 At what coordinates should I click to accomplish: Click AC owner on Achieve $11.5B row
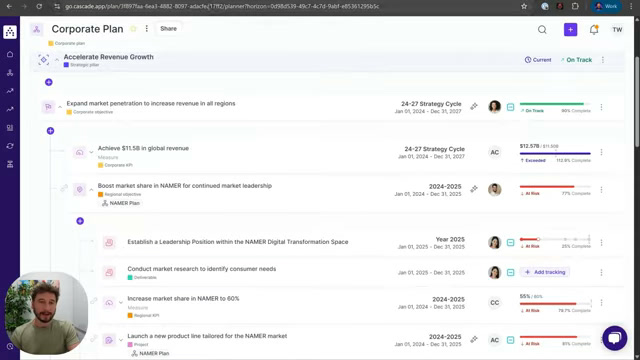coord(495,152)
